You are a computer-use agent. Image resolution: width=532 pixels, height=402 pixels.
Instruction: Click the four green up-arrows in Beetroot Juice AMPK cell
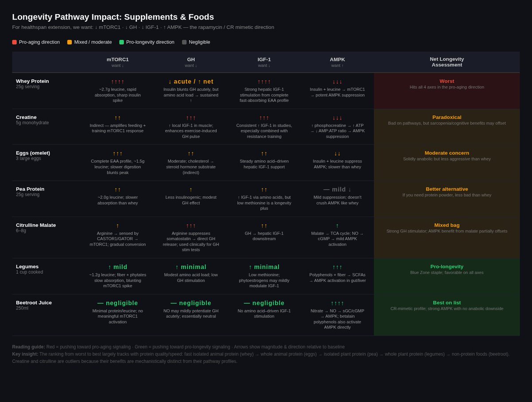[x=337, y=303]
